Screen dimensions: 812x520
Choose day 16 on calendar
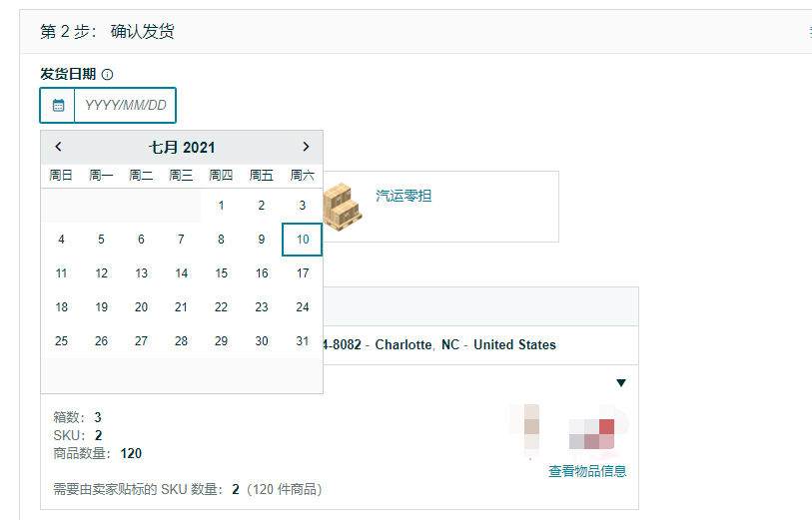(262, 273)
